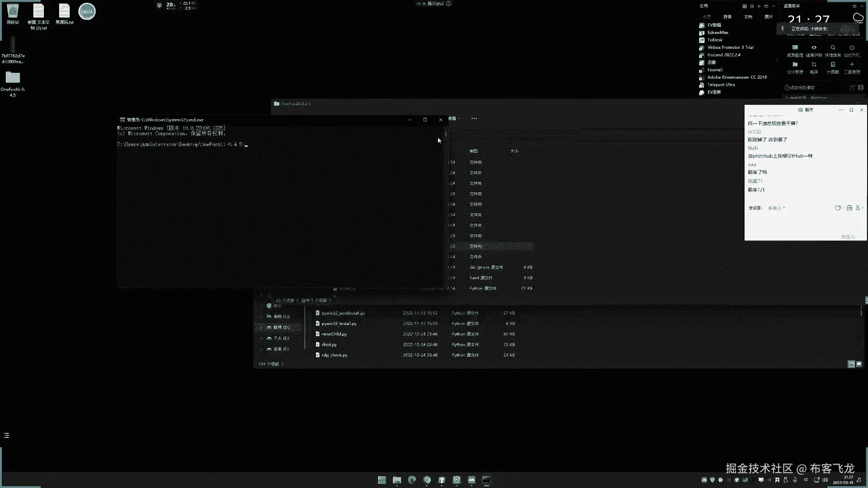Switch to details view in explorer status bar
868x488 pixels.
coord(851,364)
